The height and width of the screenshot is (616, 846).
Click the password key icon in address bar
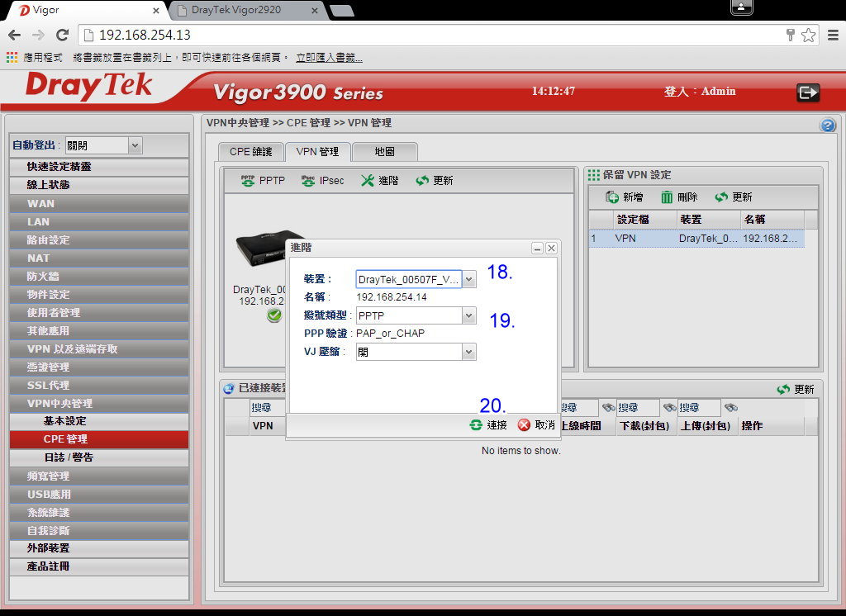click(x=791, y=35)
